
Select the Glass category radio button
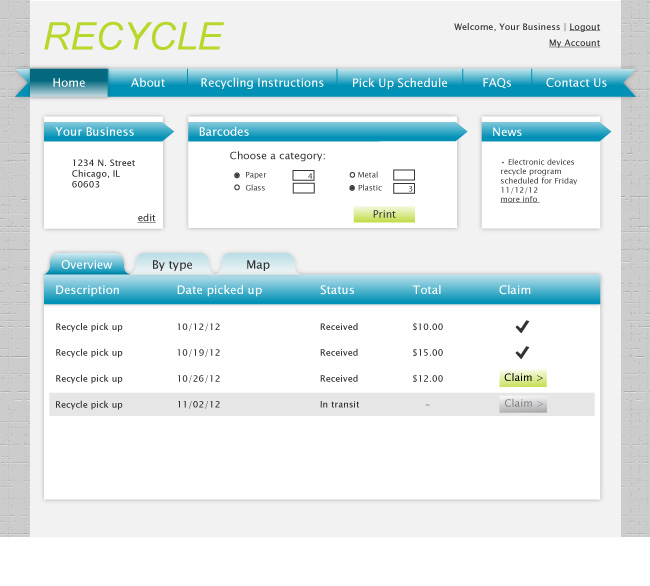[237, 188]
